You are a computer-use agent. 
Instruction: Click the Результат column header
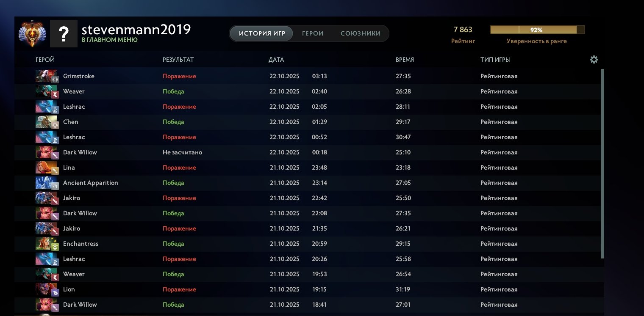[178, 60]
